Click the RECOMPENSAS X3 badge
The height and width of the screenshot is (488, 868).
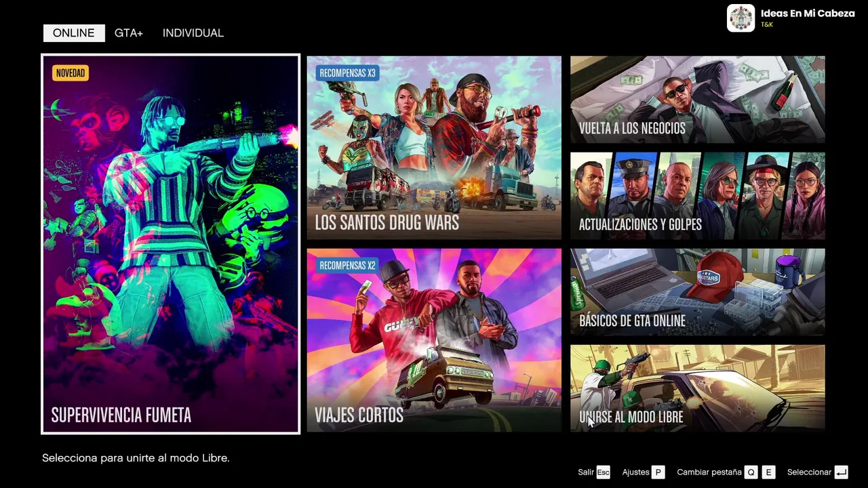pos(347,73)
